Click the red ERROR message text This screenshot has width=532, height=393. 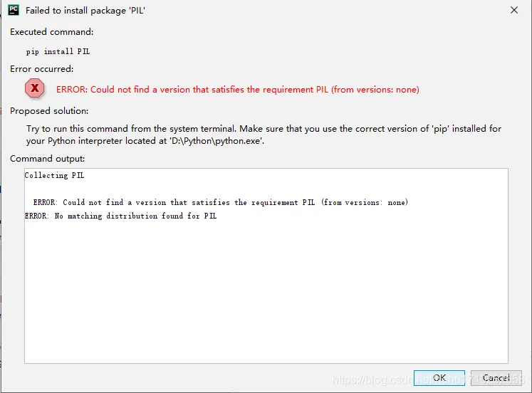click(x=237, y=90)
